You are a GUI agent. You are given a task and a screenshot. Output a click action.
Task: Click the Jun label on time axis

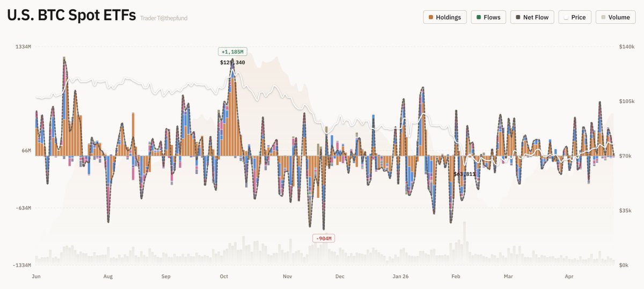tap(36, 277)
